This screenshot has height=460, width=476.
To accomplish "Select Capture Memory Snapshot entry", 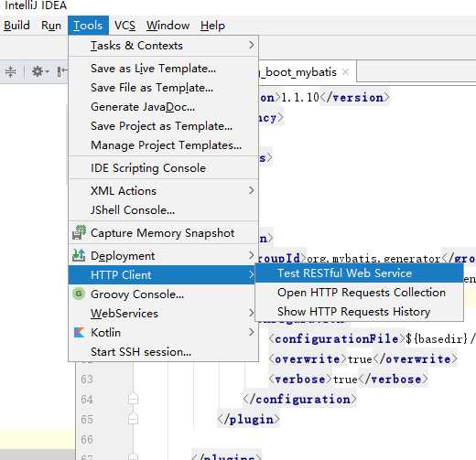I will pos(164,233).
